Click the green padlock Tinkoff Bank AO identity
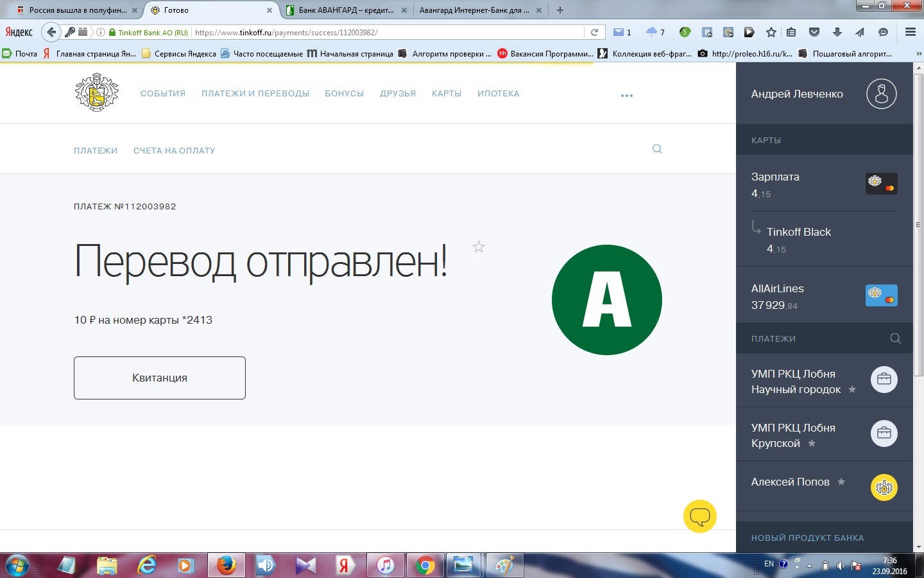The width and height of the screenshot is (924, 578). tap(148, 32)
